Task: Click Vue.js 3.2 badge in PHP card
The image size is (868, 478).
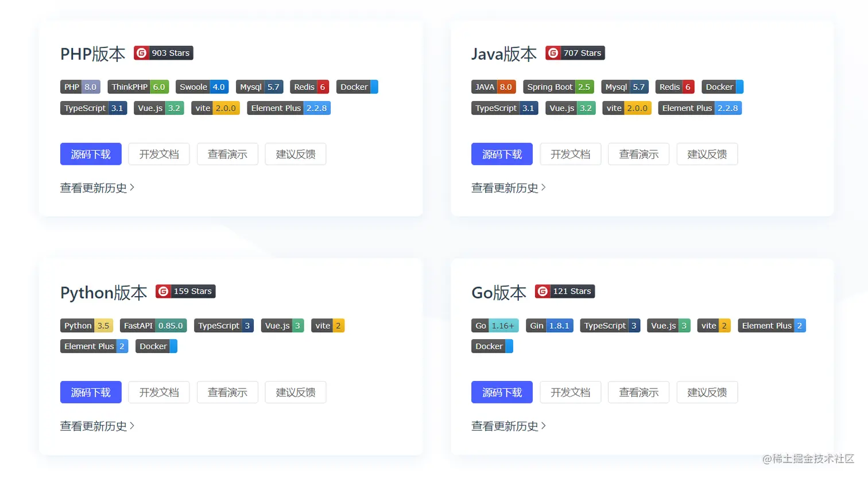Action: pos(159,108)
